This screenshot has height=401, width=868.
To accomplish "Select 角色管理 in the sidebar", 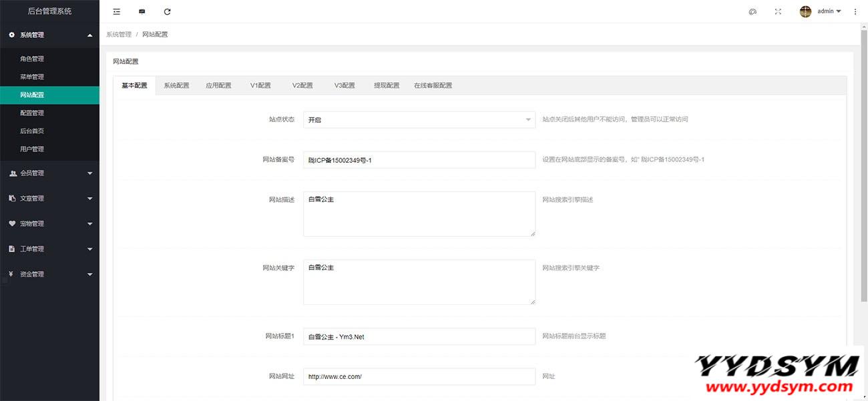I will [x=32, y=59].
